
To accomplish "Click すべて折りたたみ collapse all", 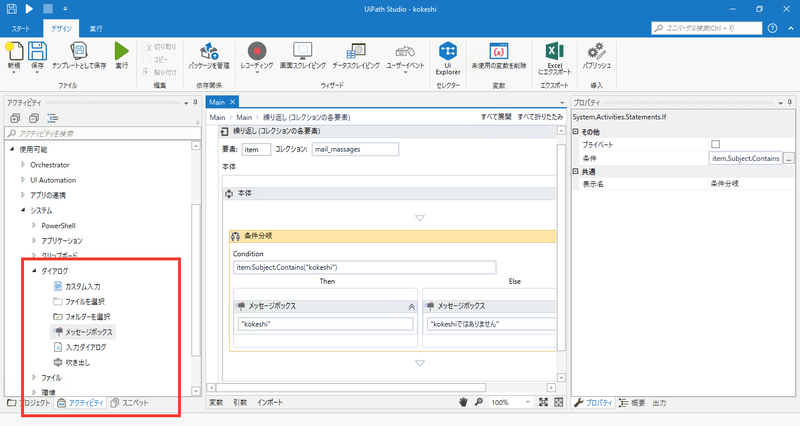I will tap(540, 117).
